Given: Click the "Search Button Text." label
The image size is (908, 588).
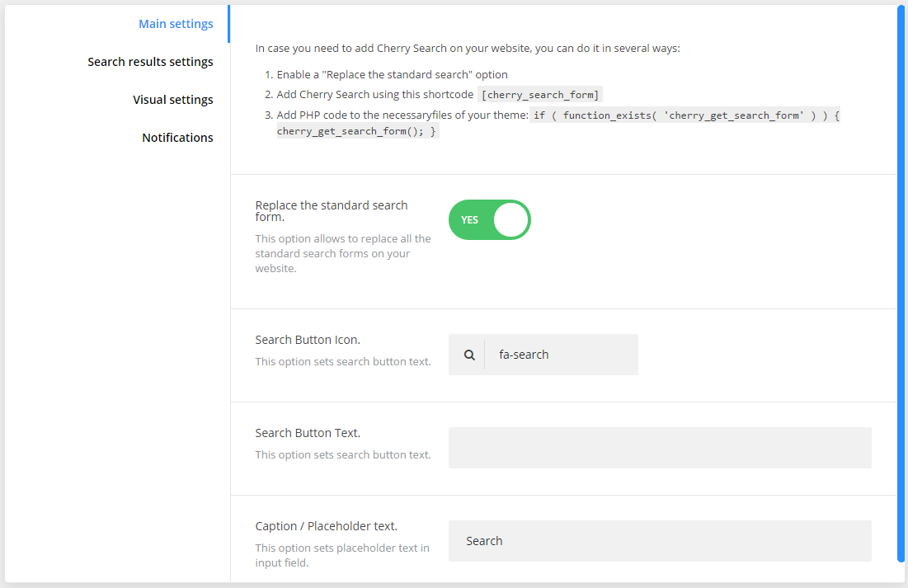Looking at the screenshot, I should (x=308, y=433).
